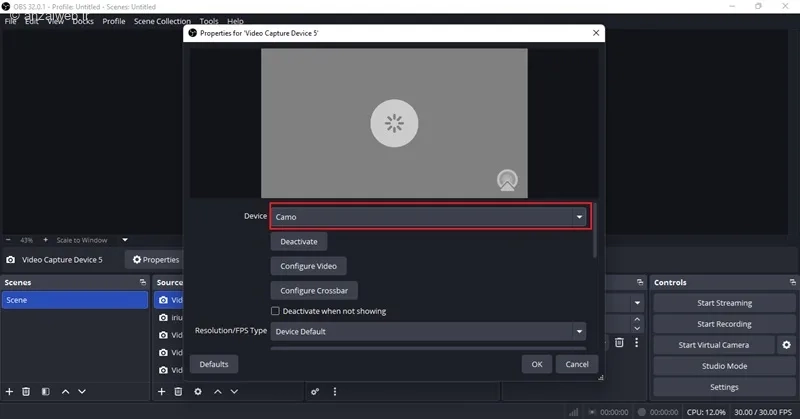Increase the transition duration with the up stepper
Screen dimensions: 800x419
[637, 319]
